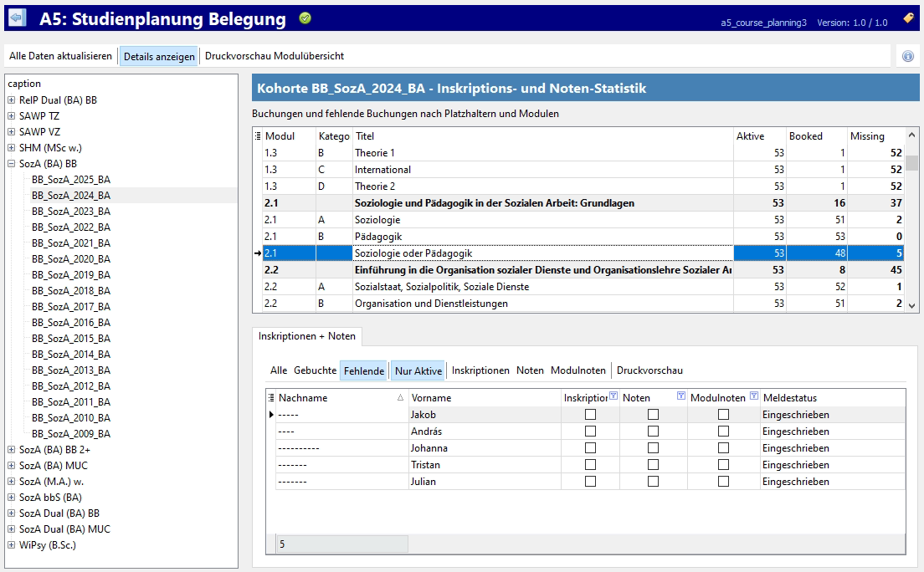The image size is (924, 572).
Task: Click the back arrow icon beside the title
Action: tap(18, 18)
